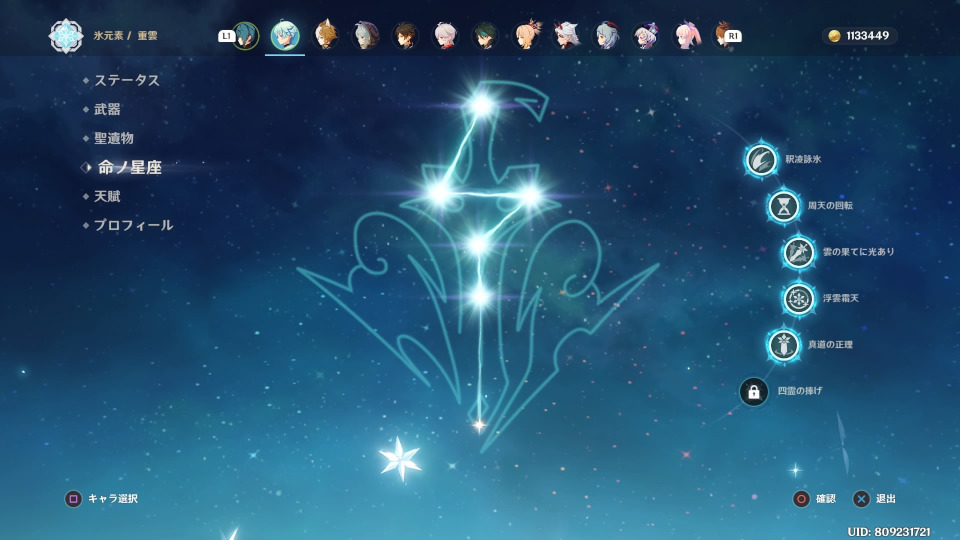Click the red circle 確認 button icon
The image size is (960, 540).
point(801,499)
